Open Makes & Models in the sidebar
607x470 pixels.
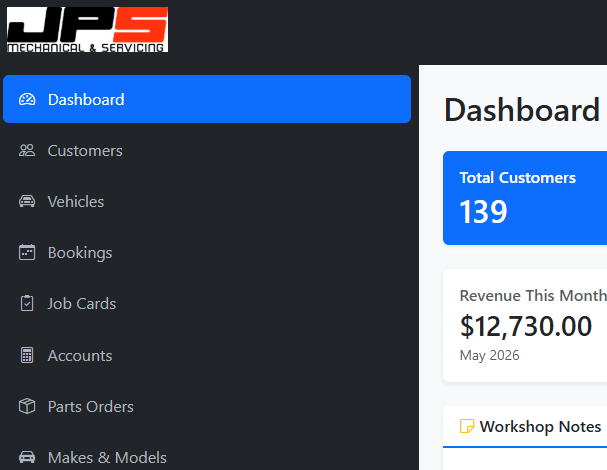pos(207,457)
